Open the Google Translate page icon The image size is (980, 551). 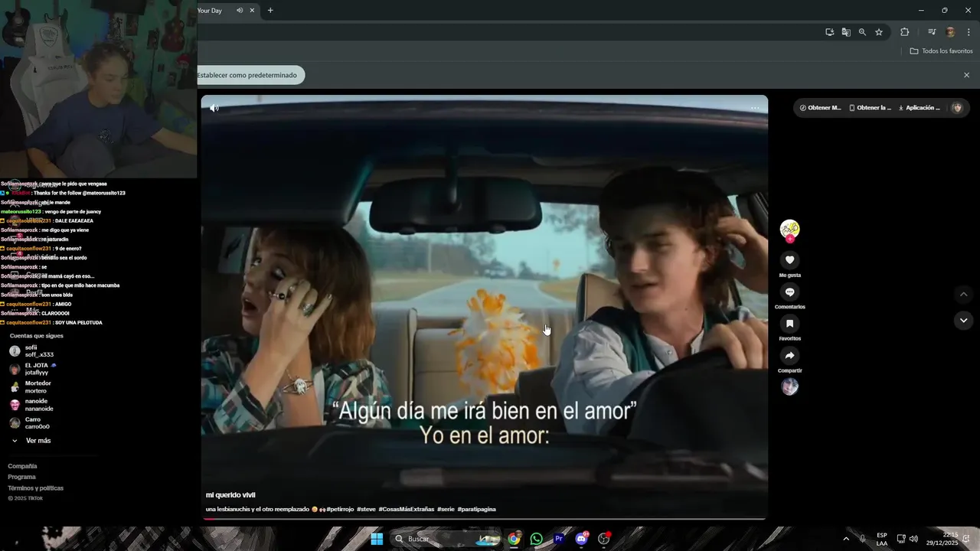[x=846, y=32]
